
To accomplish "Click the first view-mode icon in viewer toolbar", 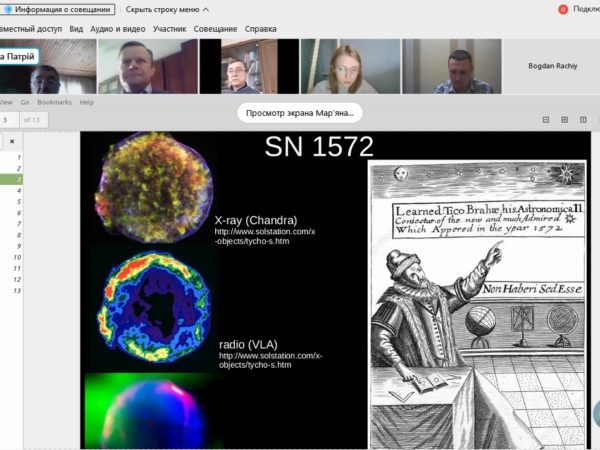I will point(547,120).
